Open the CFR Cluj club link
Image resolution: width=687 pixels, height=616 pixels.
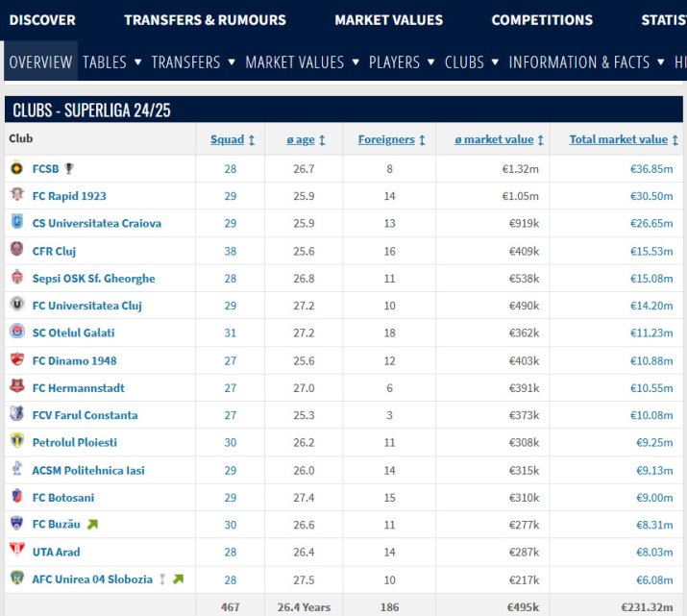click(54, 251)
